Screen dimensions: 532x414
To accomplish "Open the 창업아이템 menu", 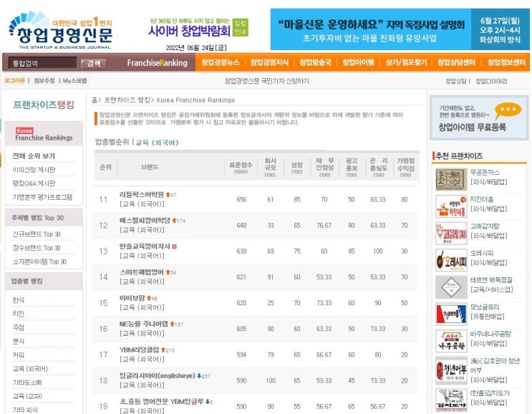I will [358, 62].
